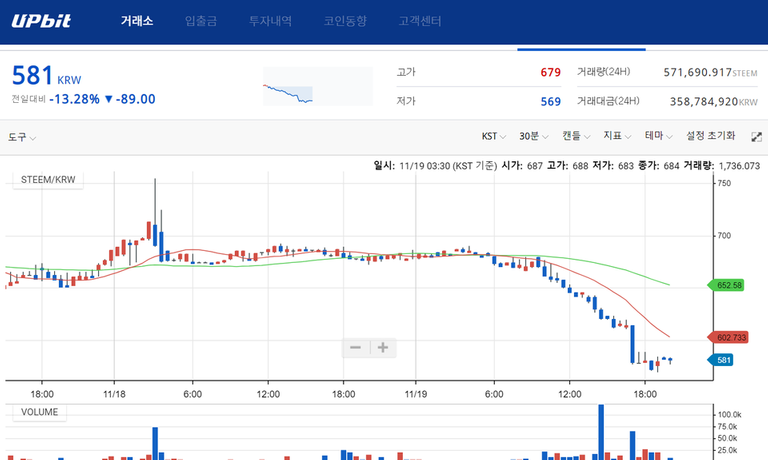Click the UPbit logo

point(41,21)
